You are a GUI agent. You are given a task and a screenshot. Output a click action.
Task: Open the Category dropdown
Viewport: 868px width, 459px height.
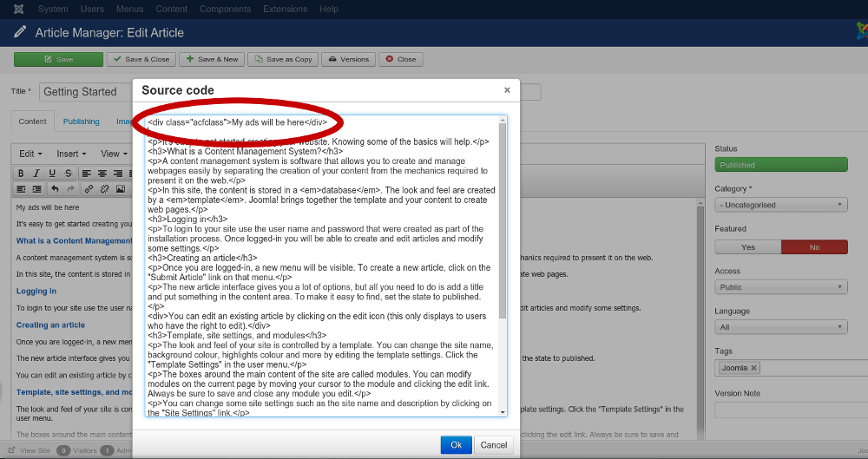point(780,205)
